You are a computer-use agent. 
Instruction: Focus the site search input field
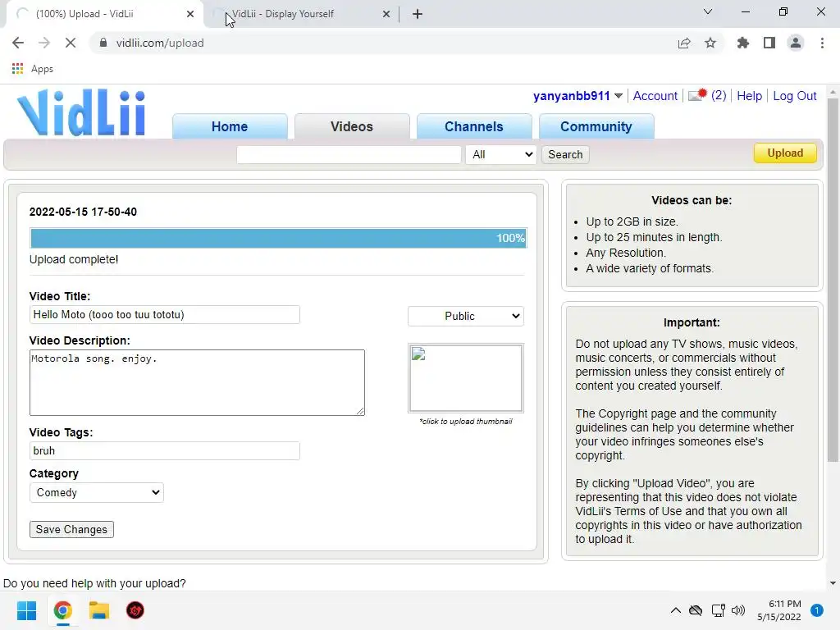tap(349, 154)
